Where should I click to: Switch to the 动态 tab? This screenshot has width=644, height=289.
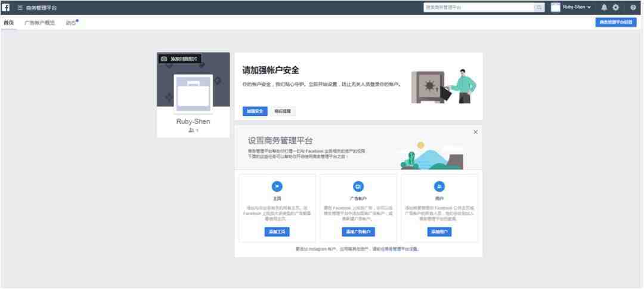pos(71,23)
